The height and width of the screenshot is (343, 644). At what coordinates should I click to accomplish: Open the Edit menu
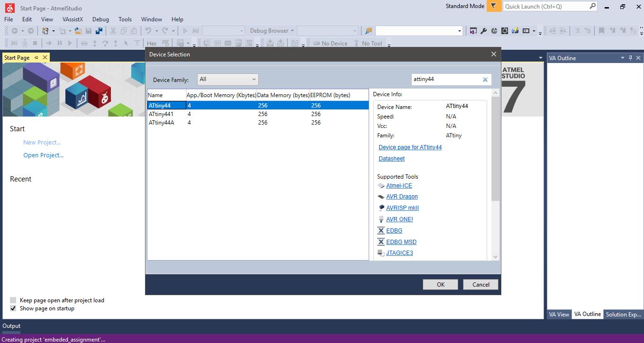click(27, 19)
